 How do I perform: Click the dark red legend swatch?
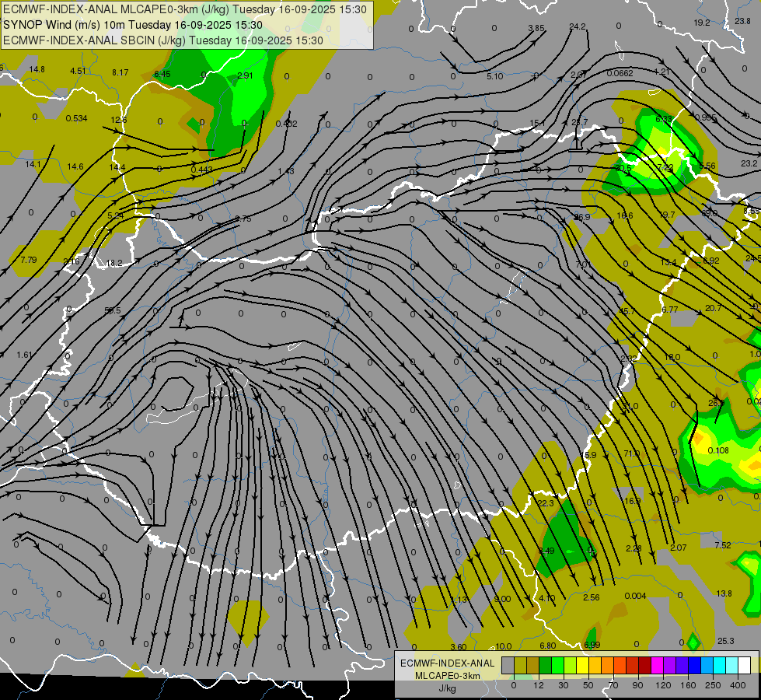pos(645,665)
